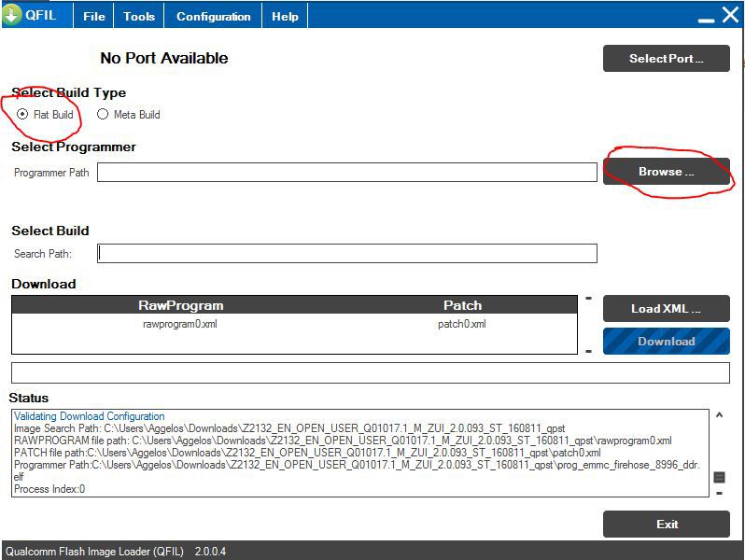
Task: Click into the Programmer Path field
Action: [347, 172]
